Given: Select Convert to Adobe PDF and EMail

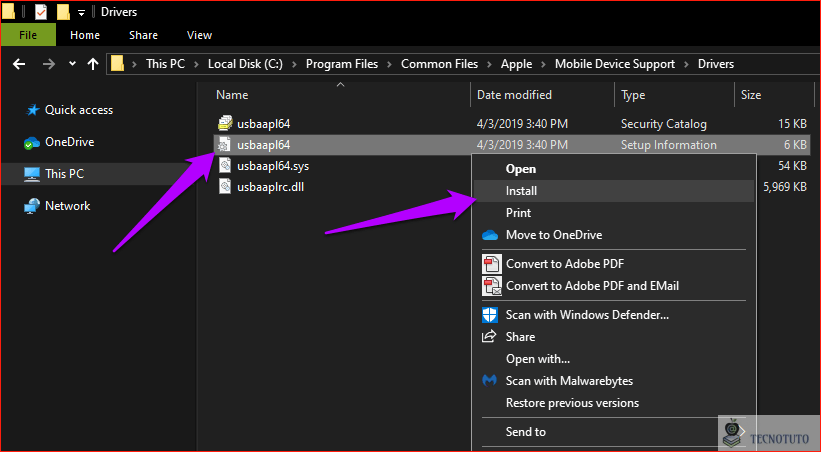Looking at the screenshot, I should (x=614, y=286).
